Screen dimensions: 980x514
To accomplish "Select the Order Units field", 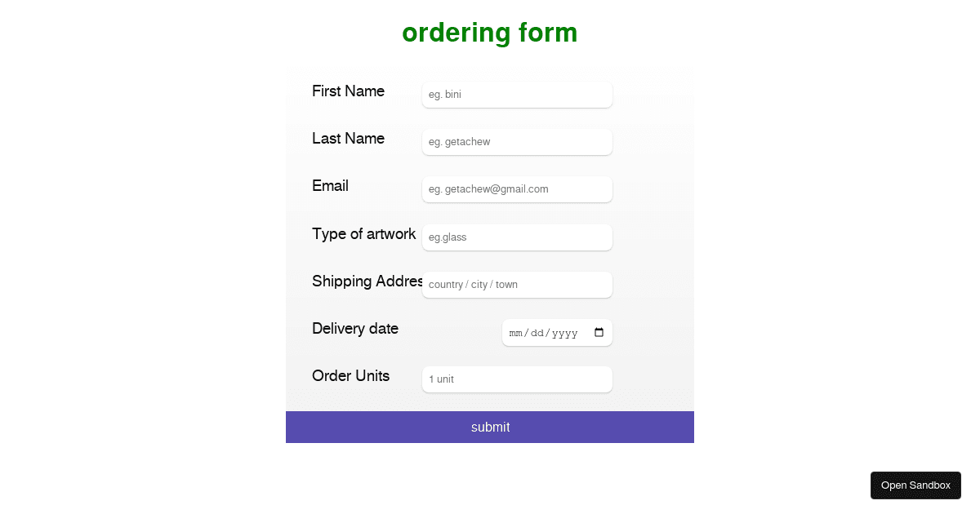I will pyautogui.click(x=517, y=379).
